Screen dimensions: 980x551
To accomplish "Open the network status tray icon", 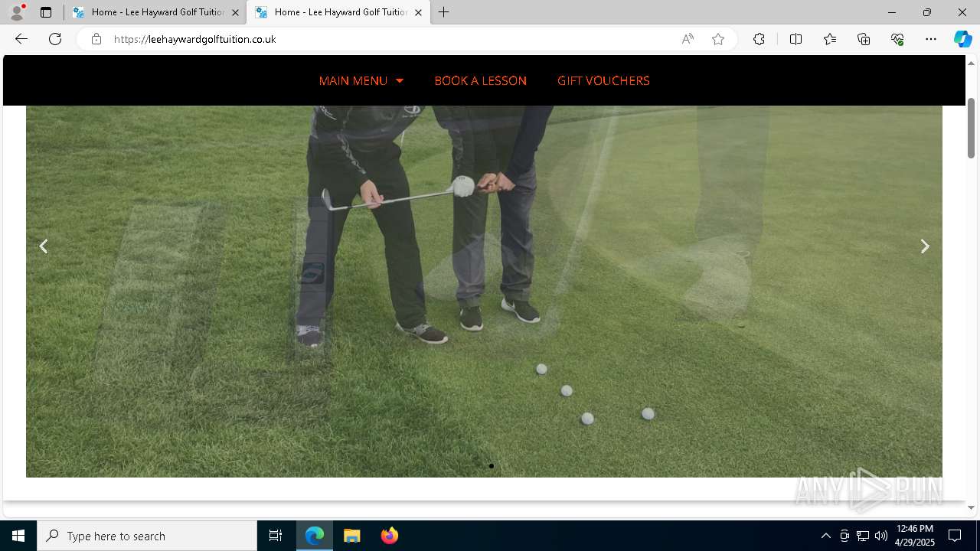I will [x=863, y=536].
